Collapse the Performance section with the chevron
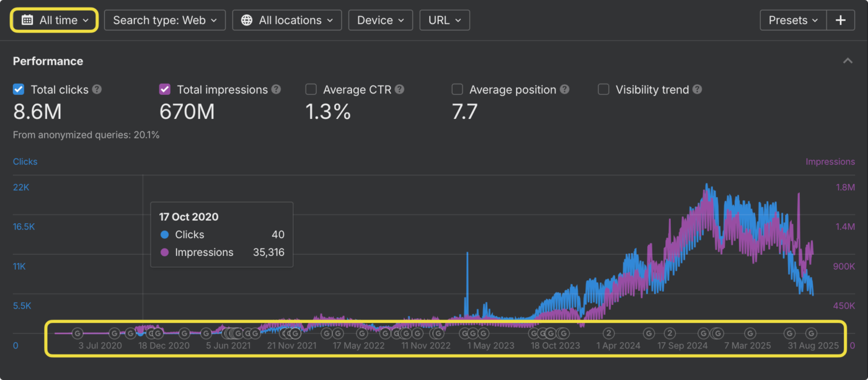The width and height of the screenshot is (868, 380). coord(848,60)
